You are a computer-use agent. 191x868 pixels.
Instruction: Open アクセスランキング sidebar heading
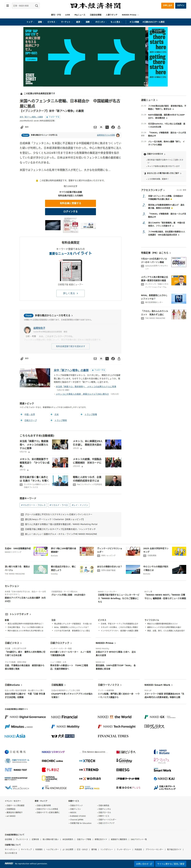[x=153, y=190]
